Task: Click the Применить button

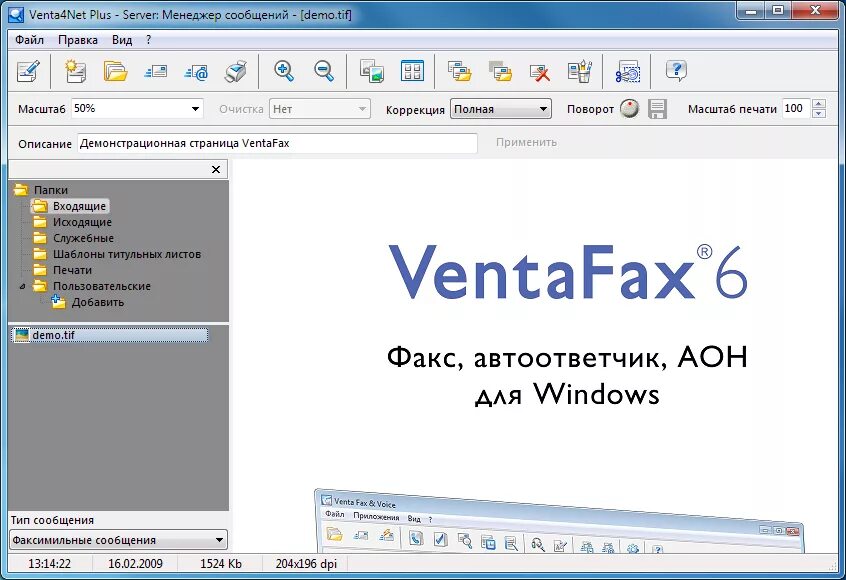Action: pos(526,142)
